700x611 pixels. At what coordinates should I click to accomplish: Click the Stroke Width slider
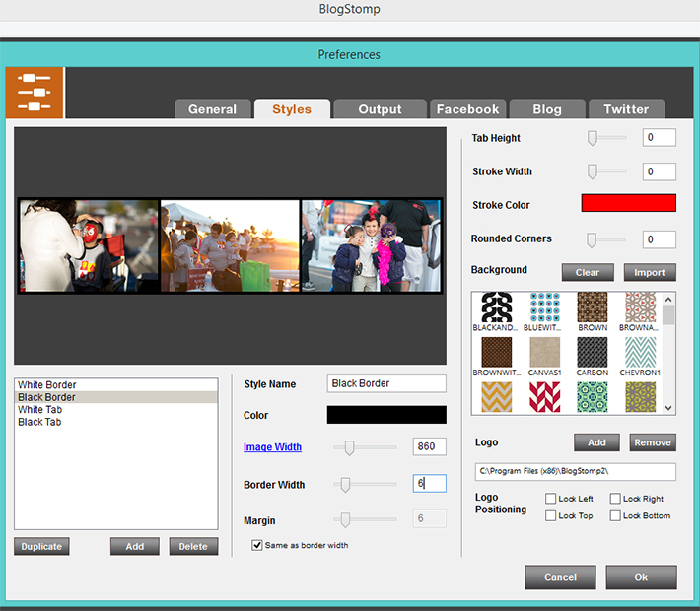[x=607, y=171]
